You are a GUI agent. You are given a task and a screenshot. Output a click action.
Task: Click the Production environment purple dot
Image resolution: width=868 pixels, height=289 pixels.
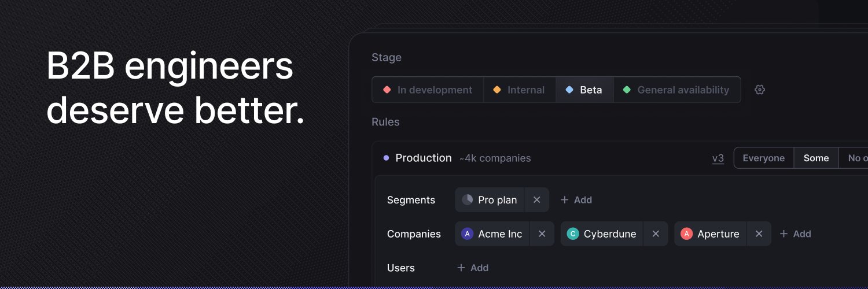click(386, 158)
